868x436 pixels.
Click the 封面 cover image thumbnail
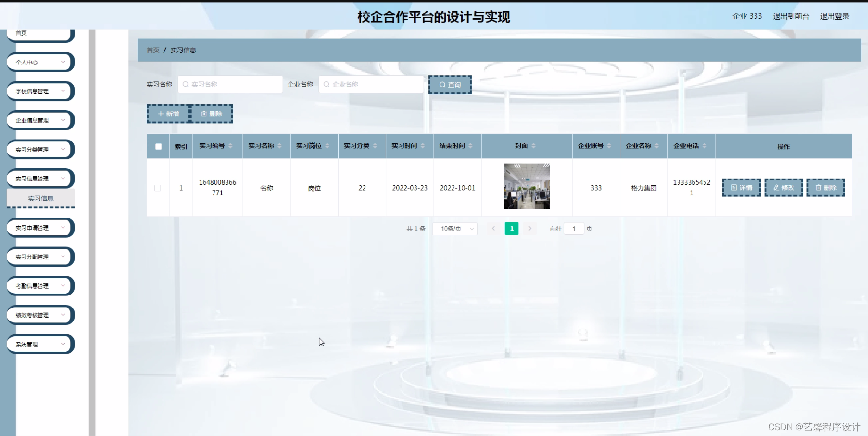pyautogui.click(x=527, y=187)
